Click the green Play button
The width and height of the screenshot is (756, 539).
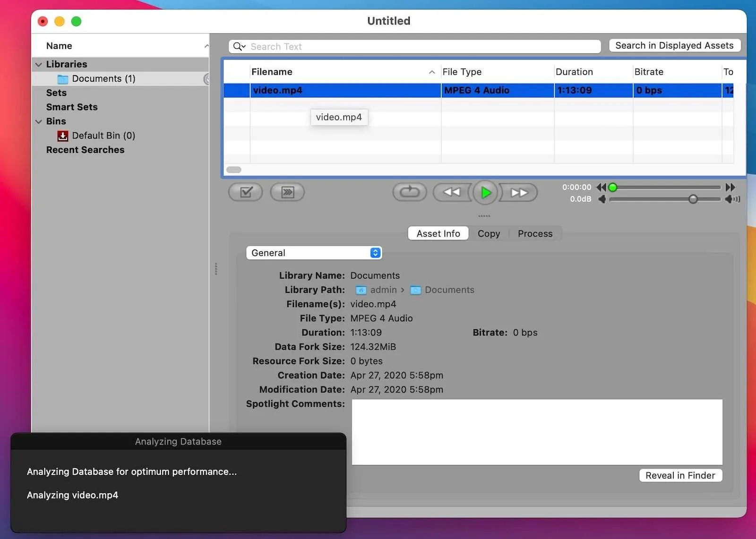tap(485, 193)
